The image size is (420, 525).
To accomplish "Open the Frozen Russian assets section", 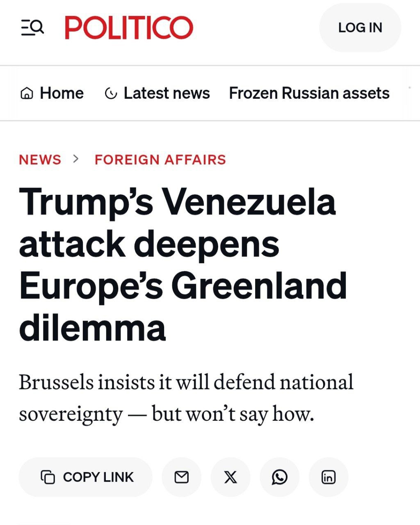I will (x=309, y=93).
